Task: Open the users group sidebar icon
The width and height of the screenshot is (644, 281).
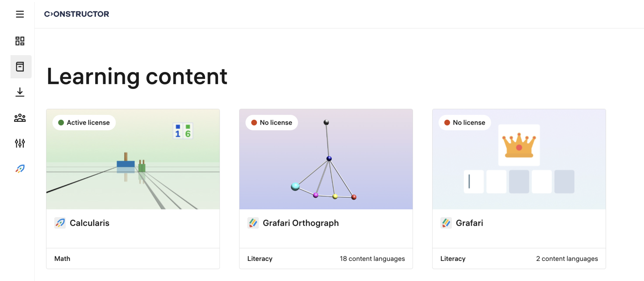Action: (x=20, y=118)
